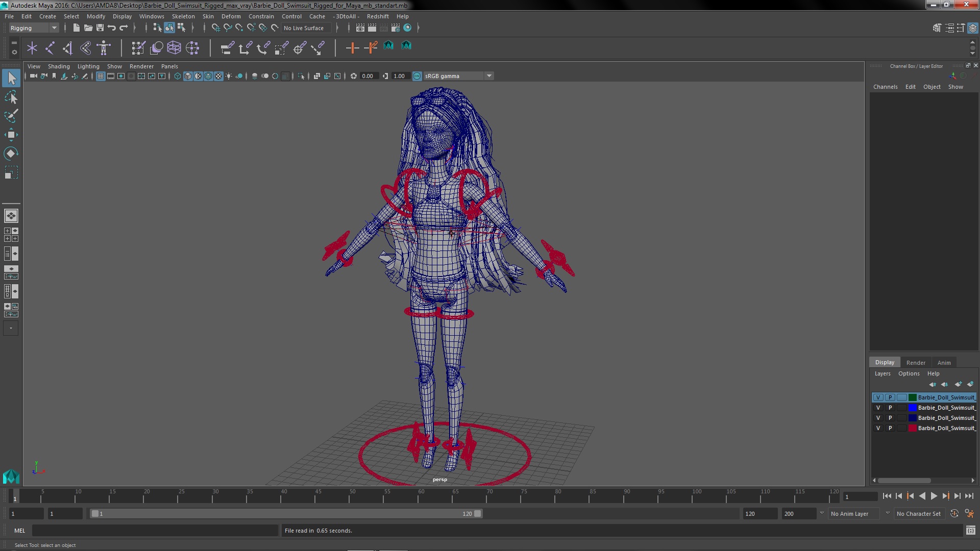The image size is (980, 551).
Task: Switch to the Anim layer tab
Action: 944,363
